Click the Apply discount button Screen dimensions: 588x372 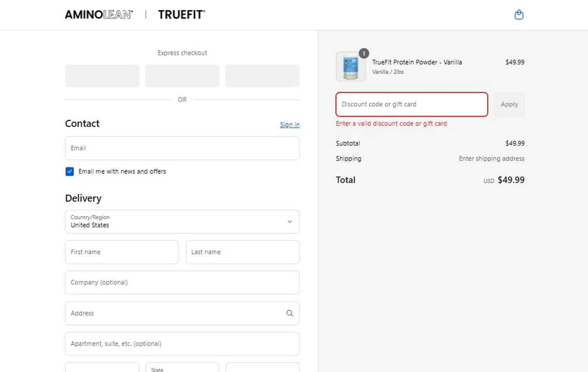tap(509, 104)
